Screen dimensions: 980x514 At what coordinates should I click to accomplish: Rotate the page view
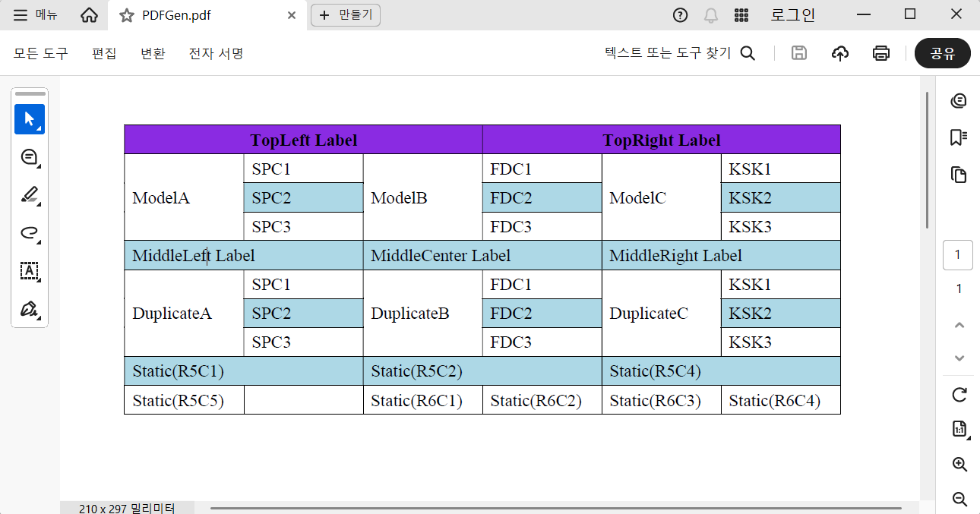(x=959, y=395)
